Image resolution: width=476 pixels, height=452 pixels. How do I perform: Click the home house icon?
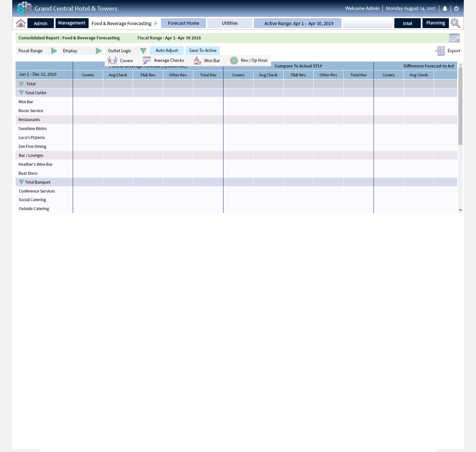(x=21, y=23)
